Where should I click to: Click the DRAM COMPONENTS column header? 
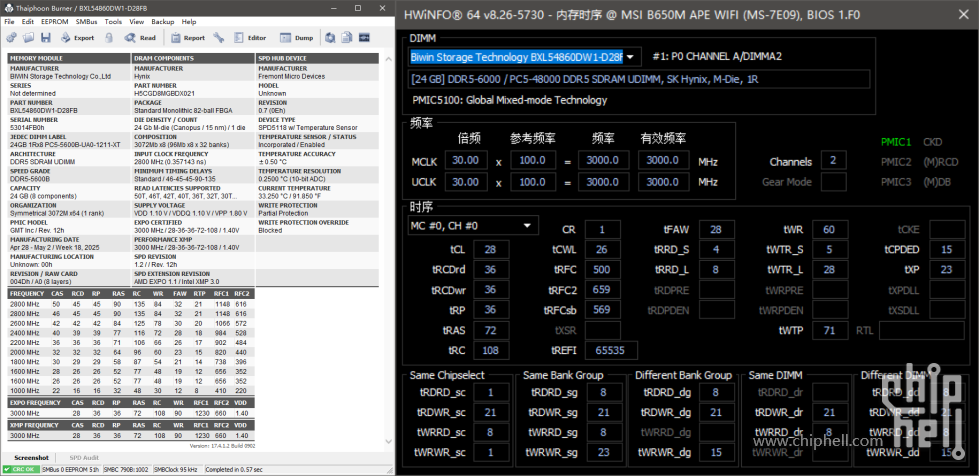point(194,58)
